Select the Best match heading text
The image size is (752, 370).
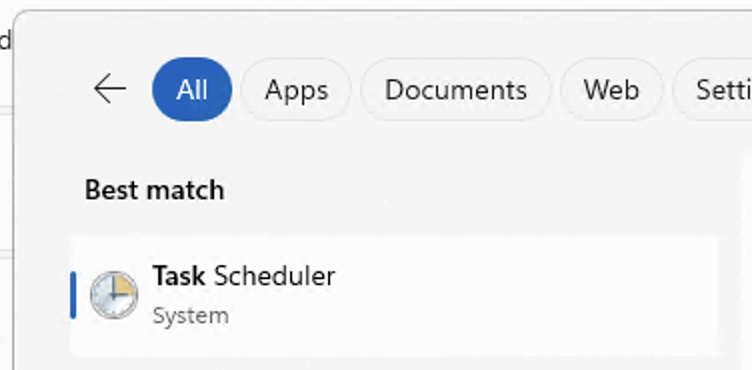(x=154, y=190)
